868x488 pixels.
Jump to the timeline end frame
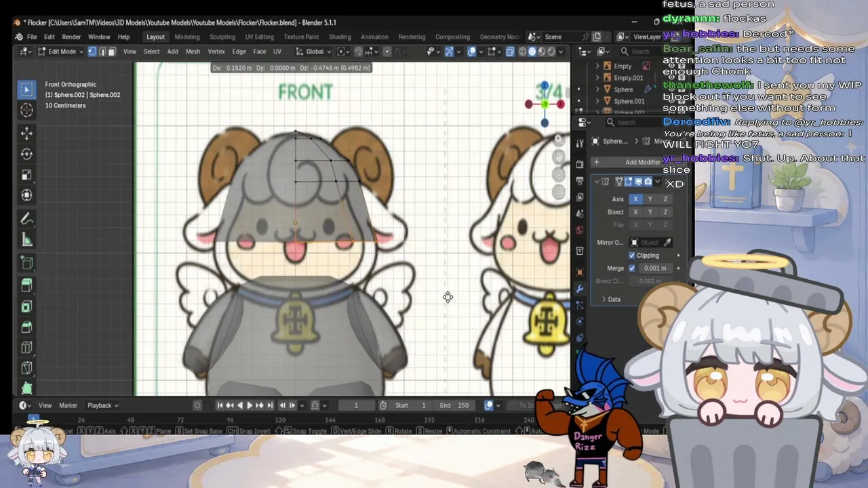[270, 405]
